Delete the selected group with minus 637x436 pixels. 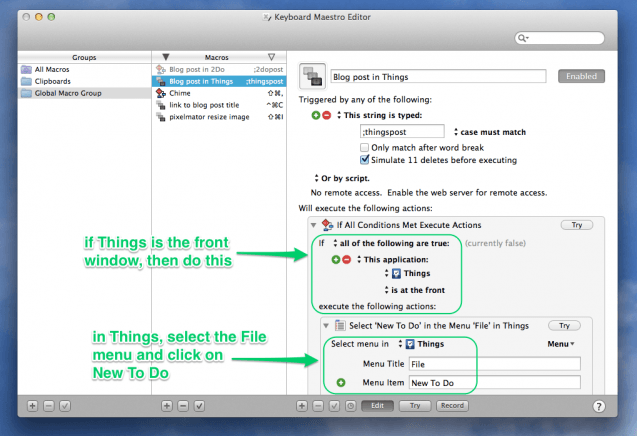49,406
